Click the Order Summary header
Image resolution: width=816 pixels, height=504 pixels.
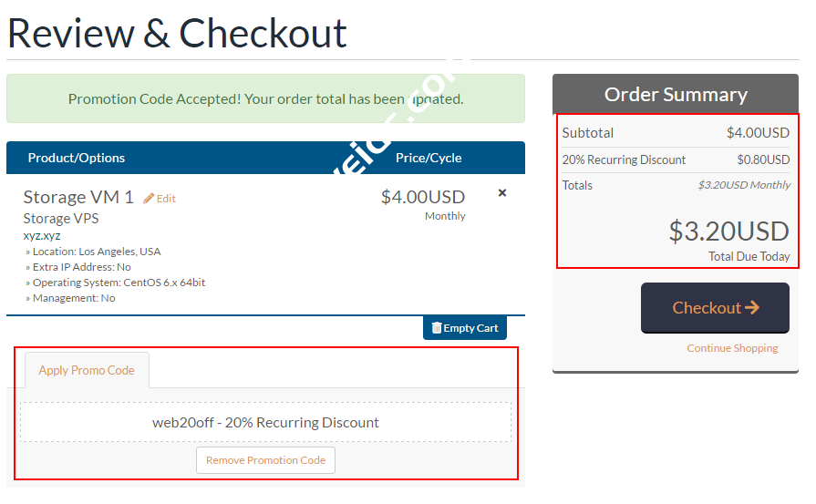pos(676,94)
